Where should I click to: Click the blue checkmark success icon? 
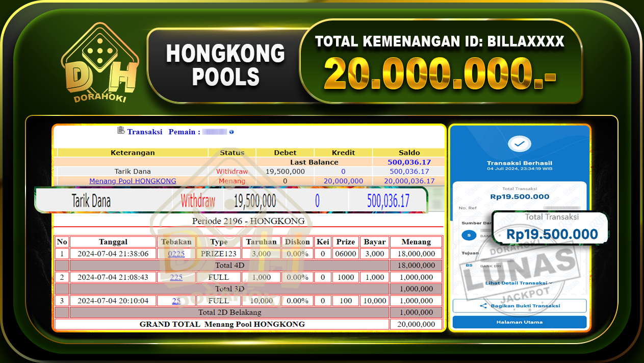[x=519, y=143]
